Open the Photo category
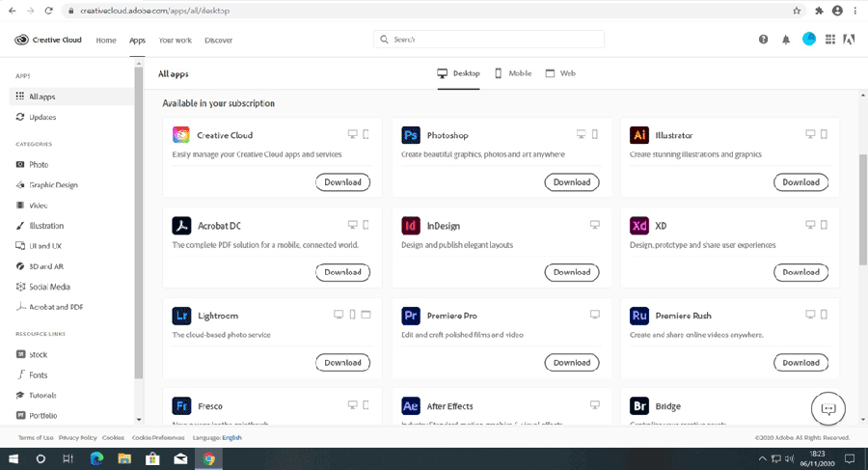The image size is (868, 470). 32,165
